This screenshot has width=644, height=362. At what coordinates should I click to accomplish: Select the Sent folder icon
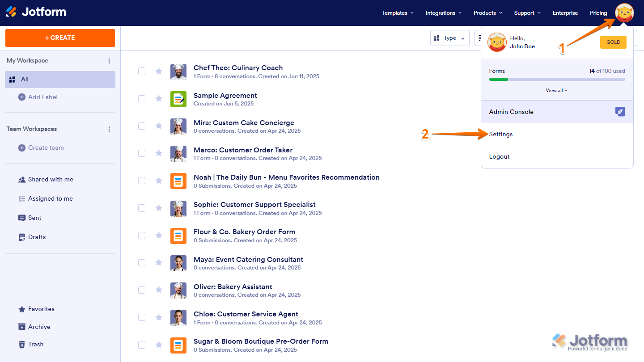click(x=22, y=218)
